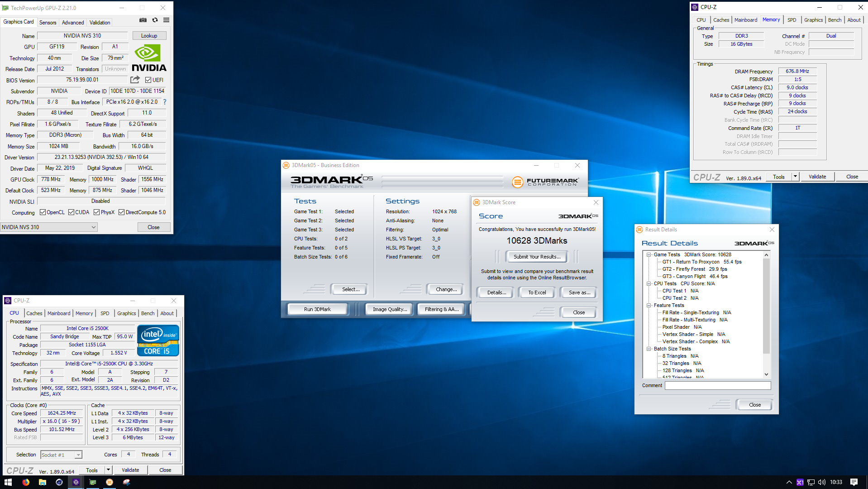868x489 pixels.
Task: Open network status tray icon
Action: pos(811,482)
